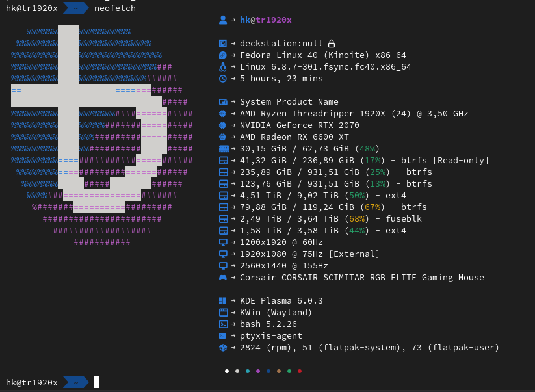The width and height of the screenshot is (535, 392).
Task: Click the disk icon for 123,76 GiB
Action: tap(223, 184)
